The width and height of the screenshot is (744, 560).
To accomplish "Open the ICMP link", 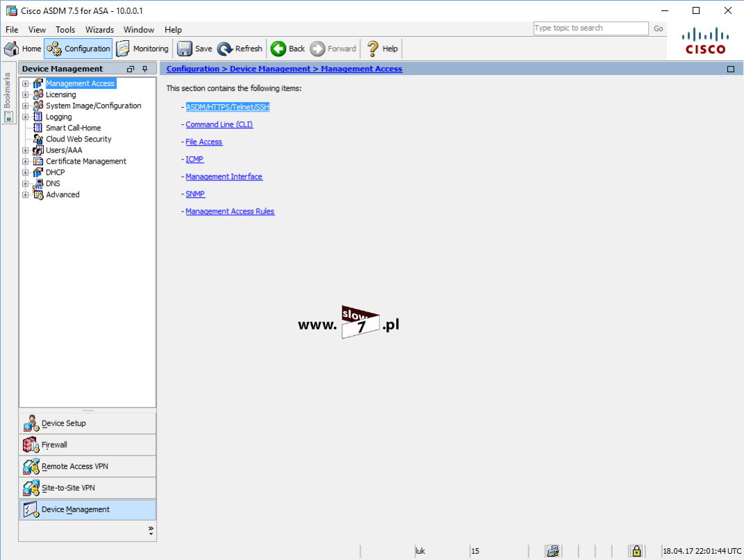I will click(x=194, y=159).
